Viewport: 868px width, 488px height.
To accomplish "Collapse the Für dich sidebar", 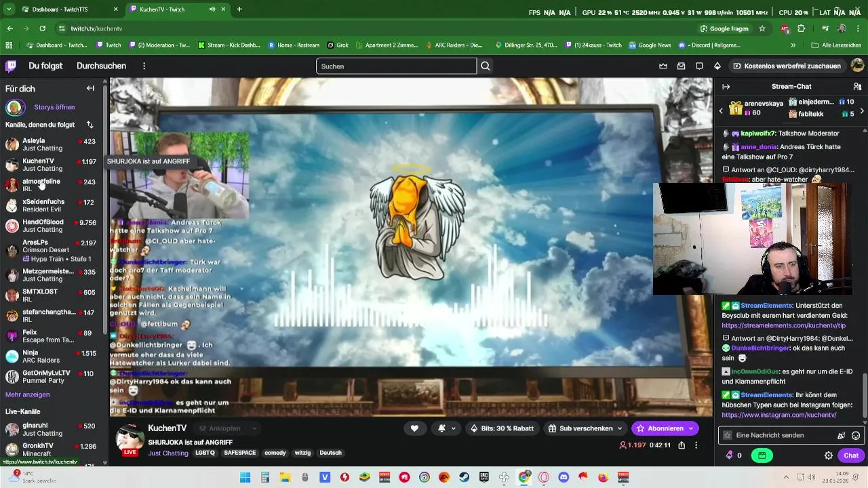I will click(x=90, y=88).
